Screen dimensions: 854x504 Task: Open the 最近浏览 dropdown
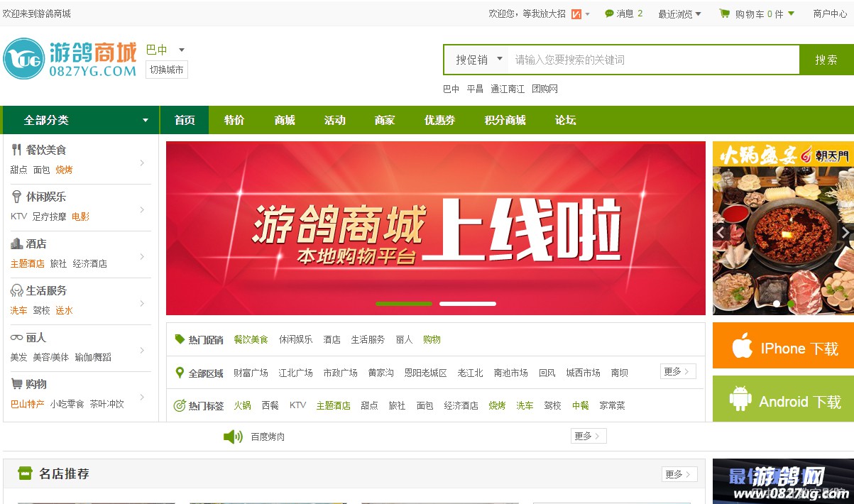(x=679, y=13)
